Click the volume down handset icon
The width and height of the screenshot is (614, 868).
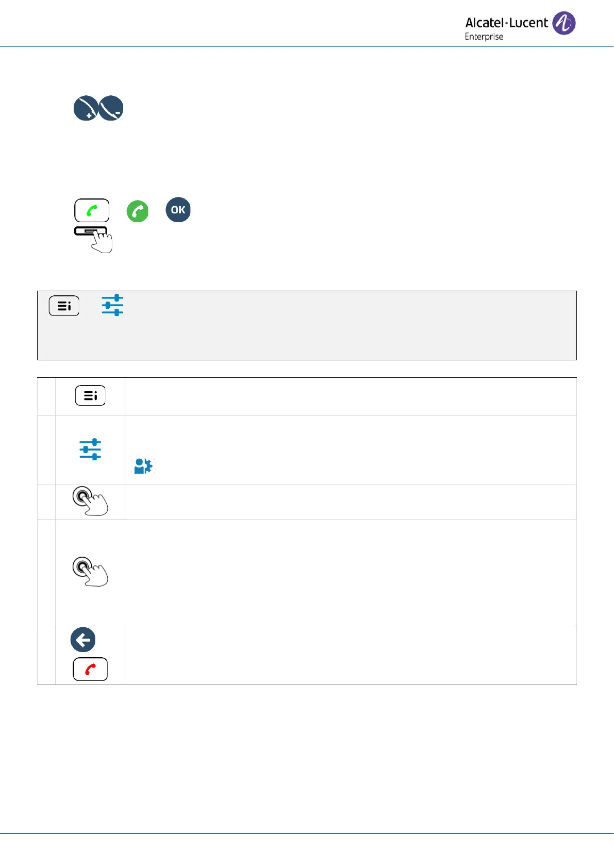pos(111,108)
